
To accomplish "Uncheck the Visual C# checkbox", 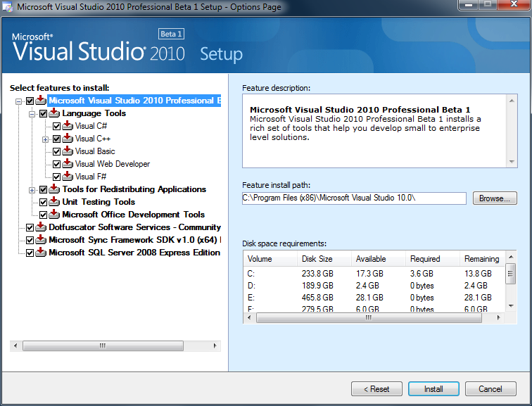I will 57,127.
